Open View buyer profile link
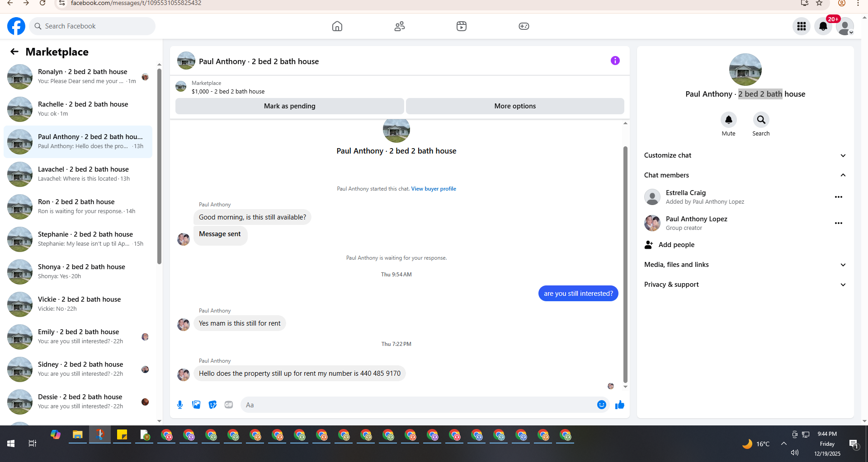Image resolution: width=868 pixels, height=462 pixels. tap(434, 189)
